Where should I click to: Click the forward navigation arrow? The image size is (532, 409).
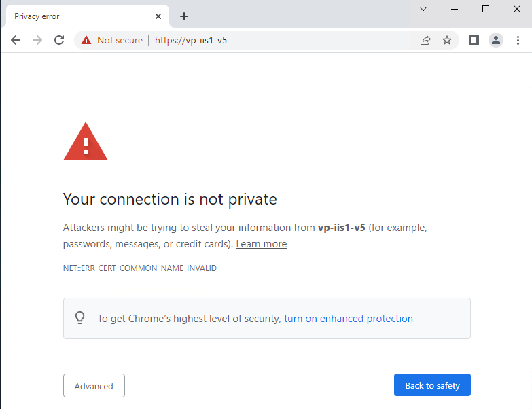coord(37,40)
